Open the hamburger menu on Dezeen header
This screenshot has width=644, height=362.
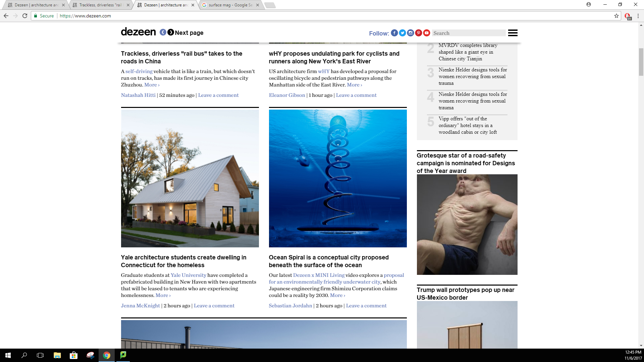(513, 33)
